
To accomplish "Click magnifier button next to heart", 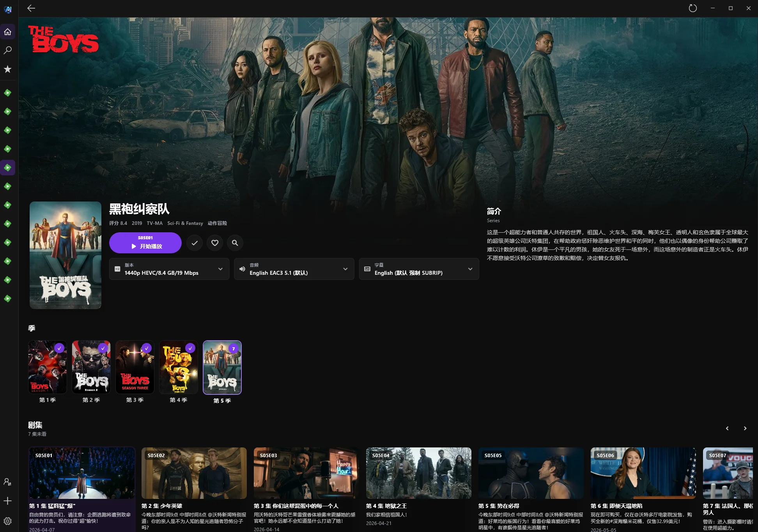I will pyautogui.click(x=235, y=243).
